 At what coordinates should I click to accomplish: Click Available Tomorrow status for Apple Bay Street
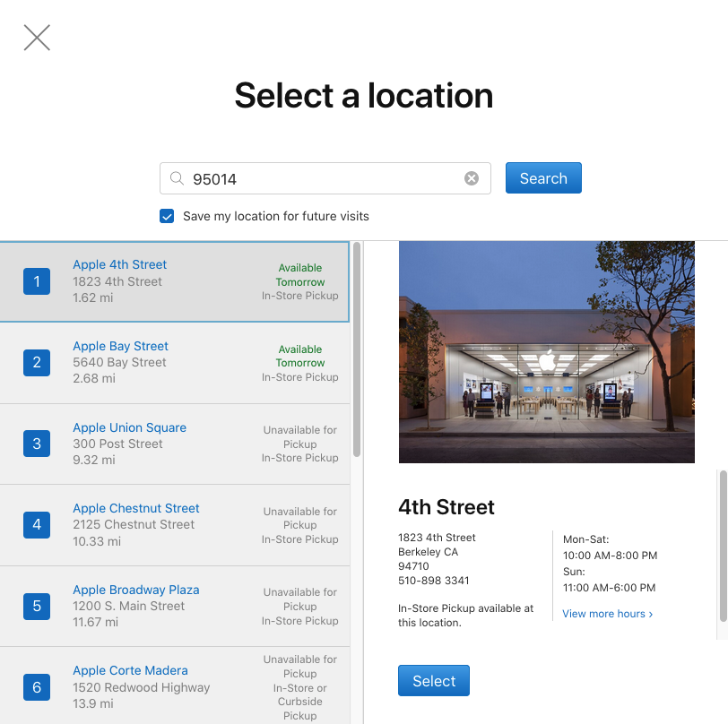[x=300, y=356]
